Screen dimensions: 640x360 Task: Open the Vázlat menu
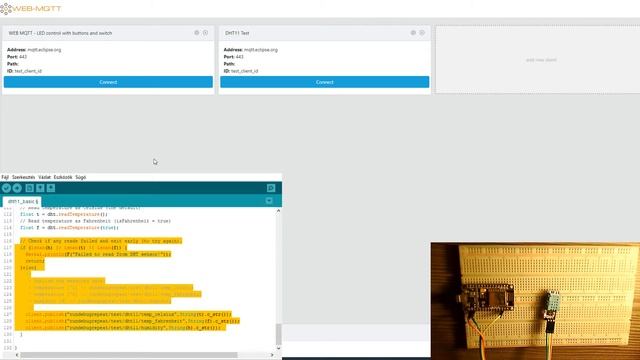(x=44, y=177)
